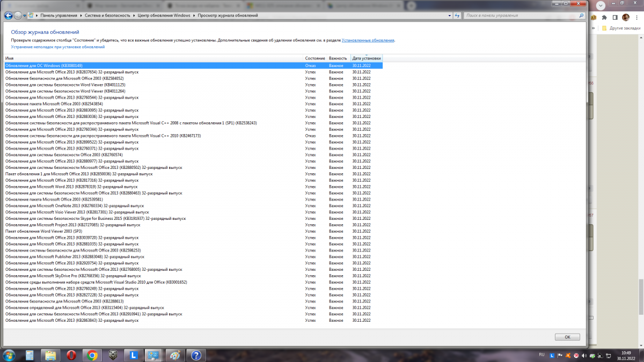This screenshot has height=362, width=644.
Task: Click the magnifier icon in search box
Action: point(581,16)
